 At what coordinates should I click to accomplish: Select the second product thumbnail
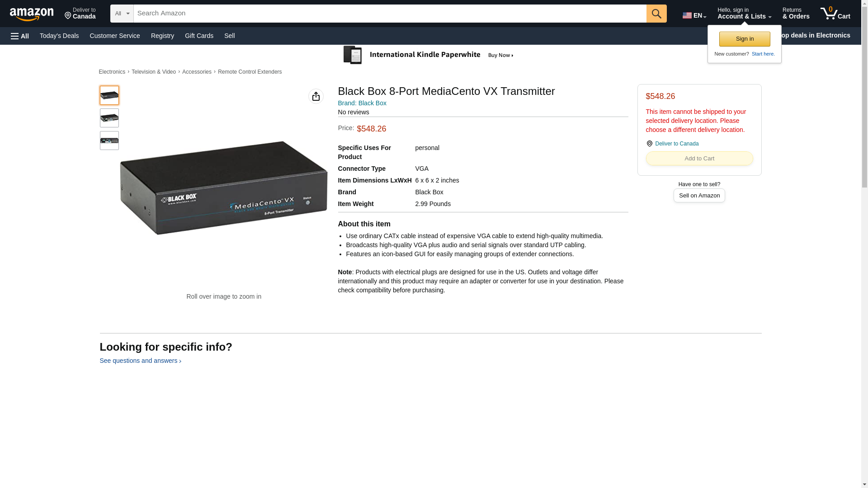point(109,118)
